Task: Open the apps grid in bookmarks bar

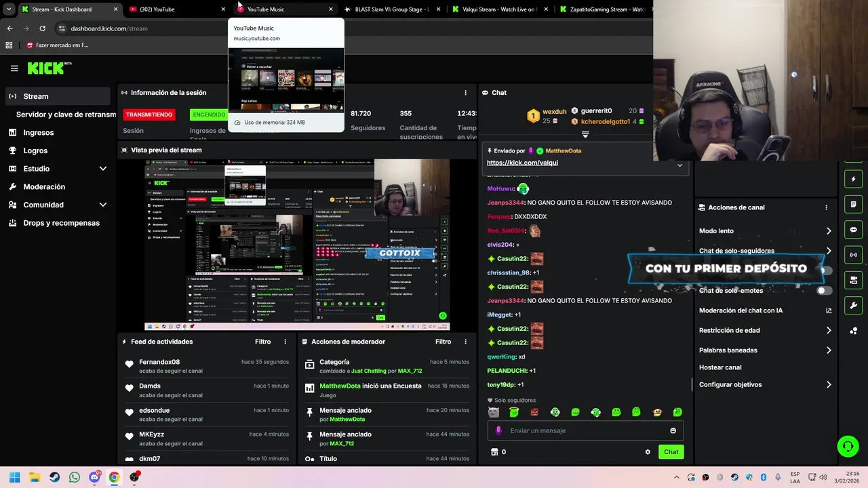Action: coord(9,45)
